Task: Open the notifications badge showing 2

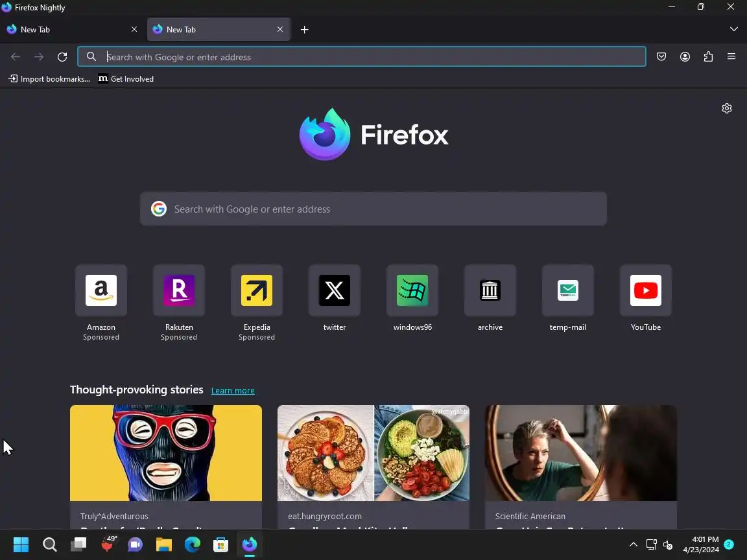Action: [x=729, y=544]
